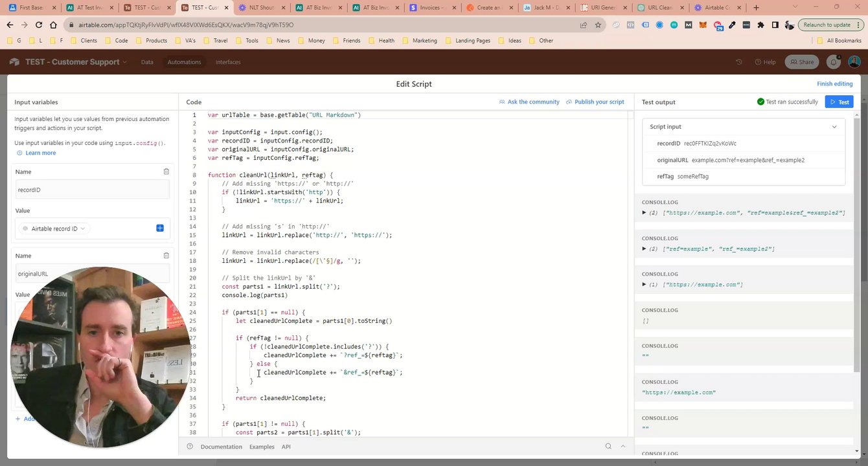Open the All Bookmarks folder

(839, 40)
